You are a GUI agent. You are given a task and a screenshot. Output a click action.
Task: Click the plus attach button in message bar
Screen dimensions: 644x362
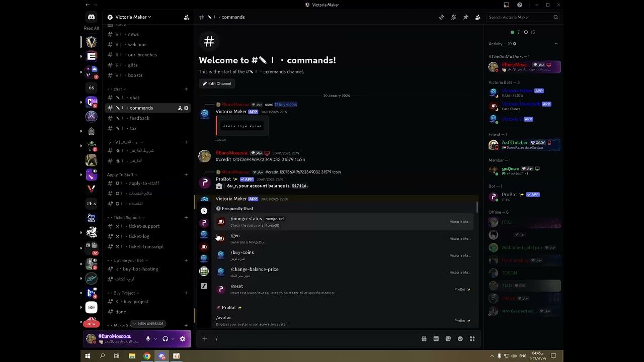pyautogui.click(x=205, y=339)
